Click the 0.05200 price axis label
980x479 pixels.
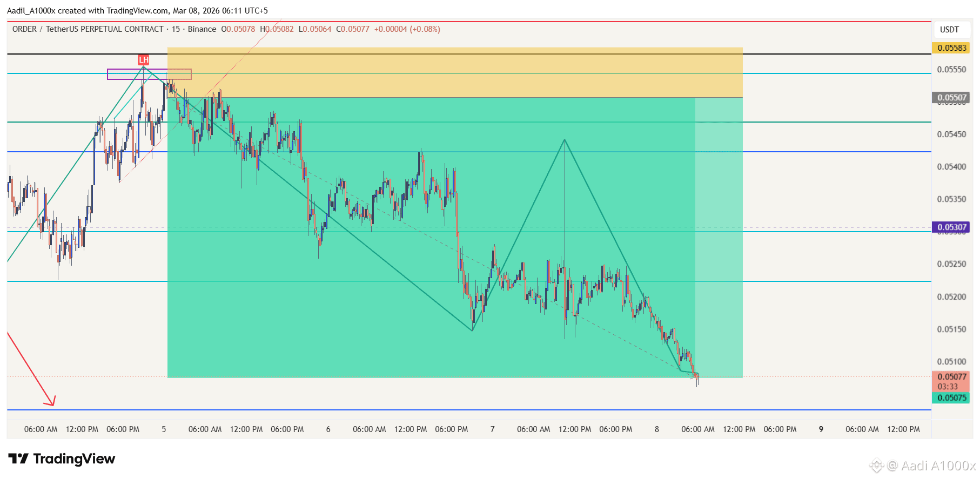tap(951, 297)
